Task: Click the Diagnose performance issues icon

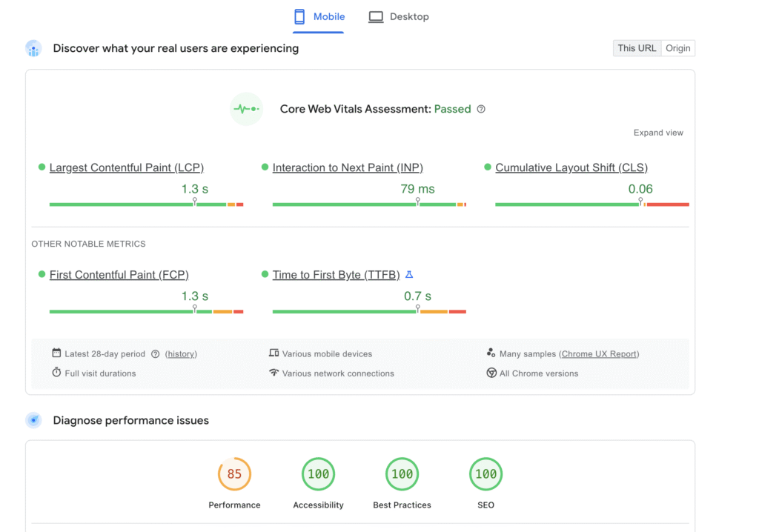Action: [33, 420]
